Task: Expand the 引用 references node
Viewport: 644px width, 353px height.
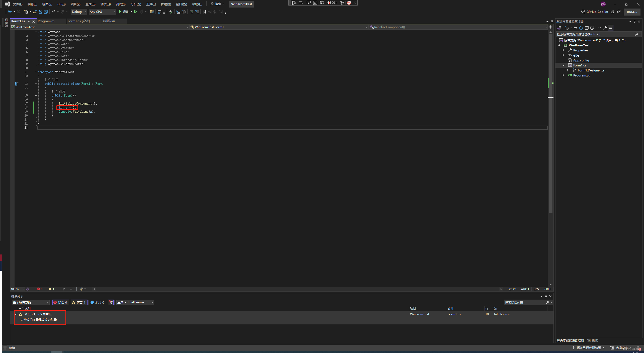Action: coord(563,55)
